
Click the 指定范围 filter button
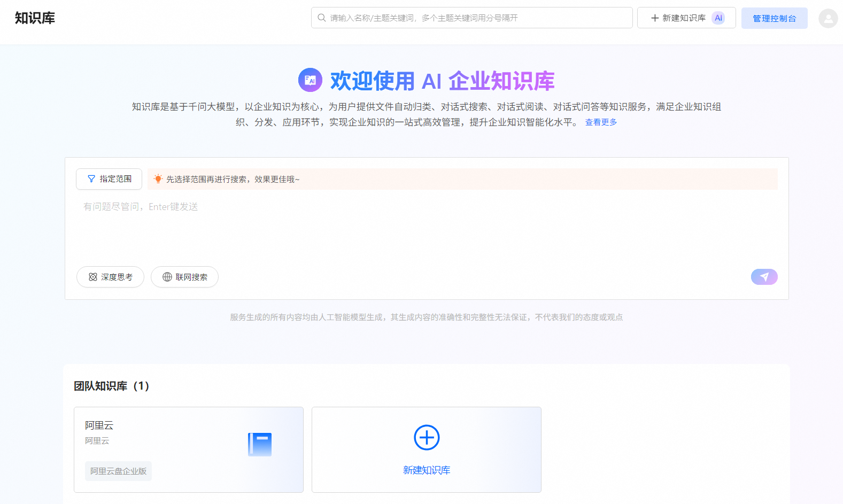pos(109,179)
